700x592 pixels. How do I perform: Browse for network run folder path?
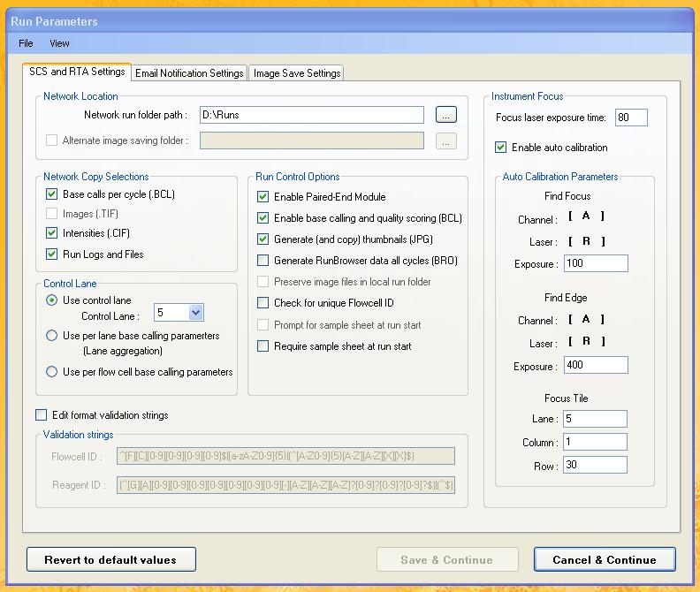pyautogui.click(x=446, y=115)
